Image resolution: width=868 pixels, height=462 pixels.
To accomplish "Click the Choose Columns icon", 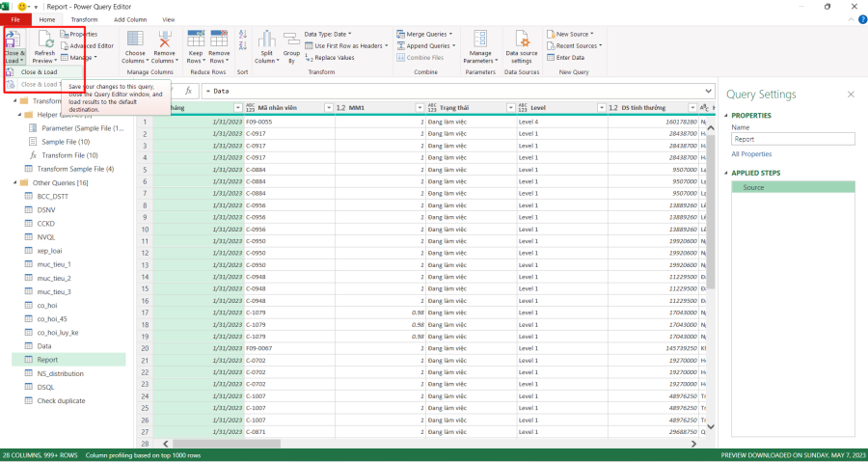I will [135, 40].
